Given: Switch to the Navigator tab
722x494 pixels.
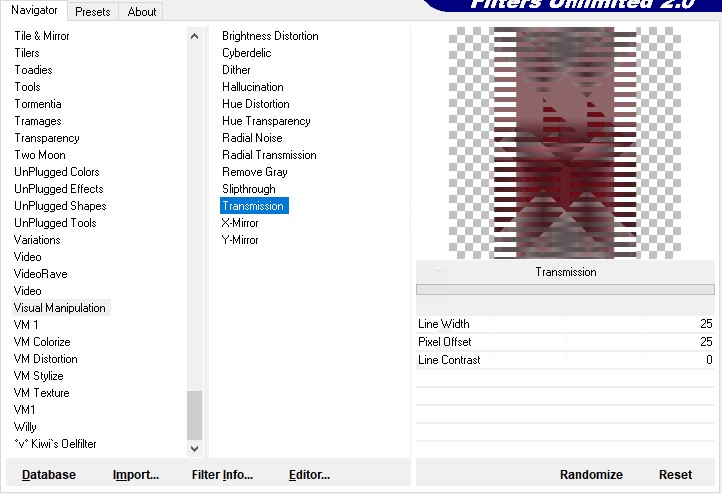Looking at the screenshot, I should pos(34,10).
